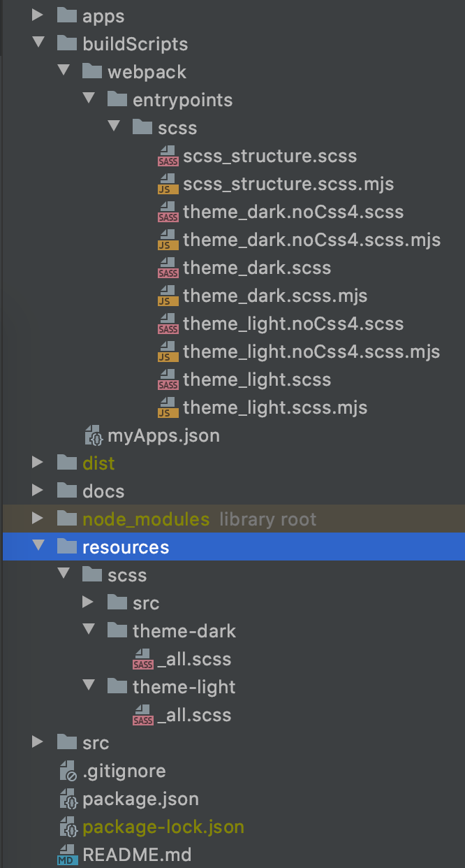Image resolution: width=465 pixels, height=868 pixels.
Task: Select theme_light.scss.mjs file name
Action: [275, 407]
